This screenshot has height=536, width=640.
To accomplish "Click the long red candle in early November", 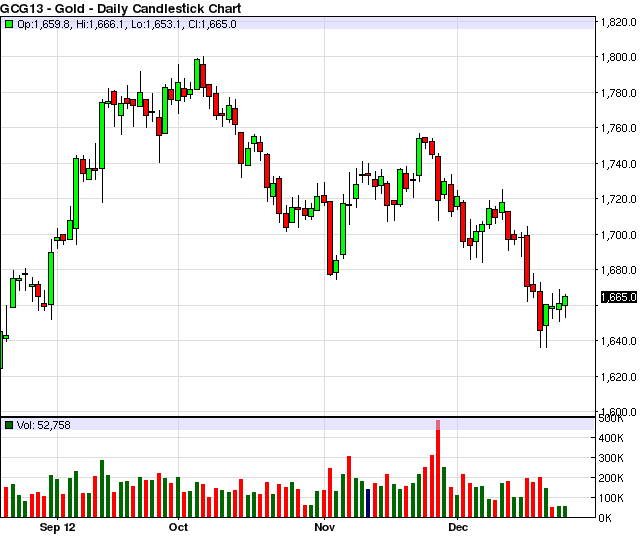I will pos(330,238).
